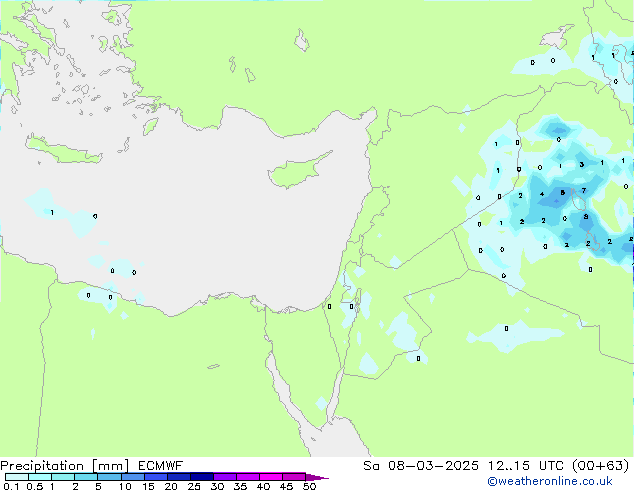
Task: Click the precipitation value '3' on the map
Action: pos(581,164)
